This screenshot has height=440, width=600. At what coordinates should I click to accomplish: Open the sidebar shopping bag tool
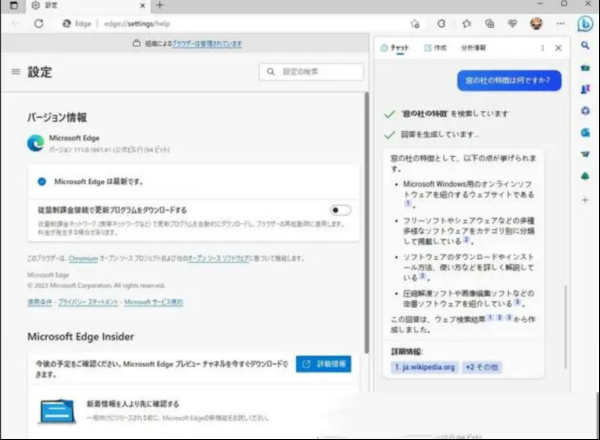click(585, 68)
